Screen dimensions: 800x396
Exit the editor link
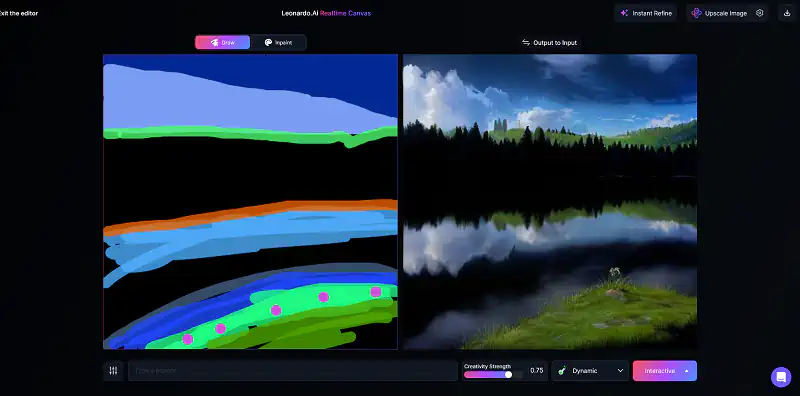click(18, 13)
